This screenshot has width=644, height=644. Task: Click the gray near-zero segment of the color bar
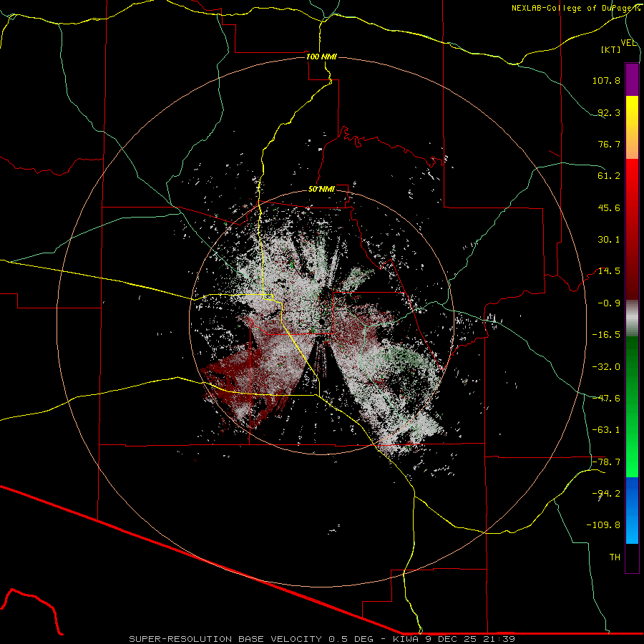pyautogui.click(x=632, y=318)
